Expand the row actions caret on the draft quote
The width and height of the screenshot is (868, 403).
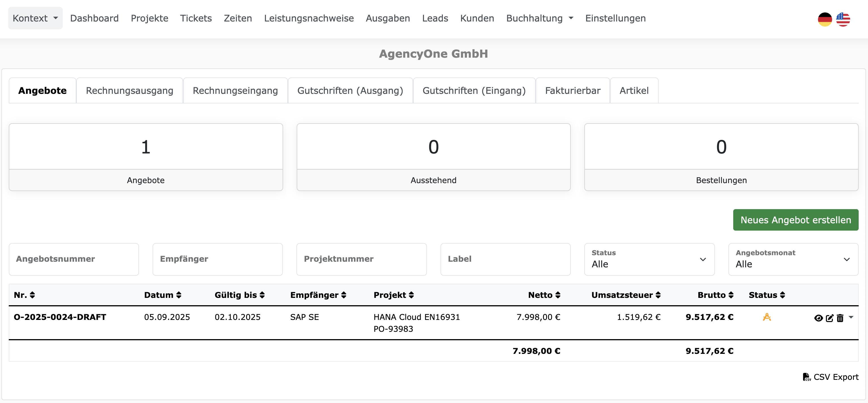tap(852, 318)
